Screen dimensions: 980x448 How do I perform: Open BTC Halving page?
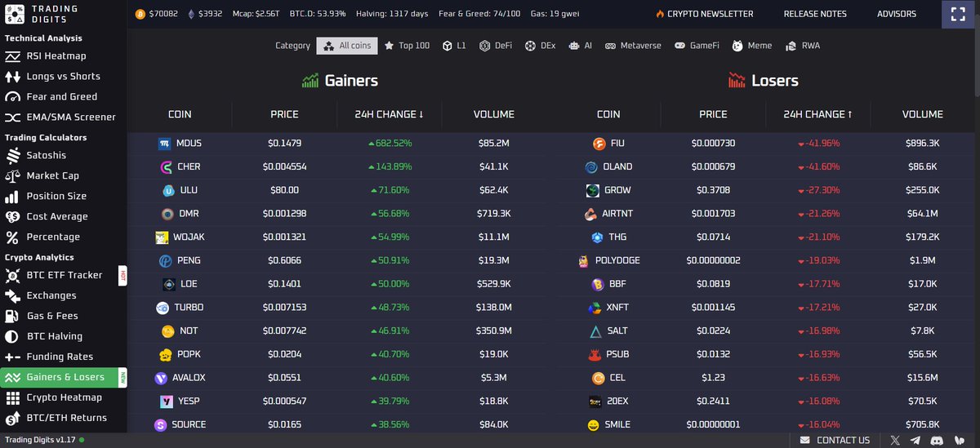coord(44,336)
